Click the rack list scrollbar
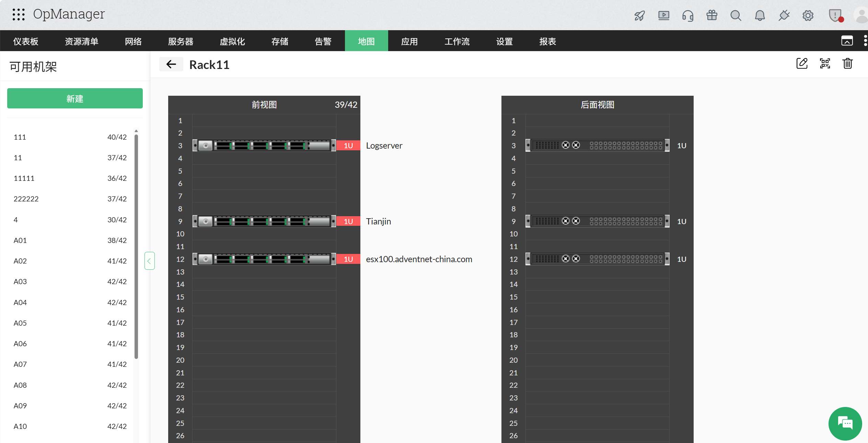The width and height of the screenshot is (868, 443). 136,246
